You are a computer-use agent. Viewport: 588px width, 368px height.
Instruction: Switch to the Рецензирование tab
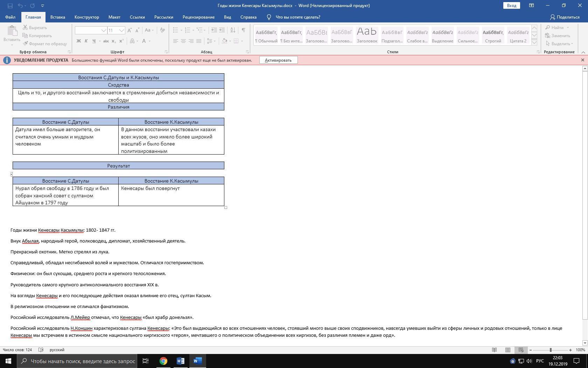[x=198, y=17]
